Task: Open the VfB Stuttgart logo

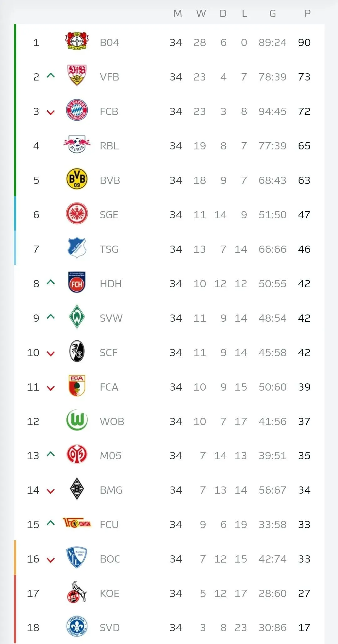Action: [77, 75]
